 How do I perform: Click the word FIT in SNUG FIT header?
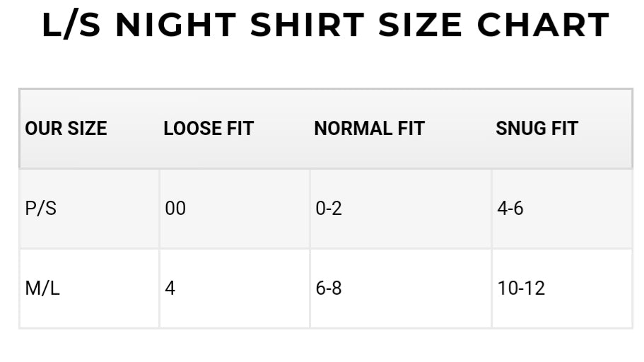[565, 128]
